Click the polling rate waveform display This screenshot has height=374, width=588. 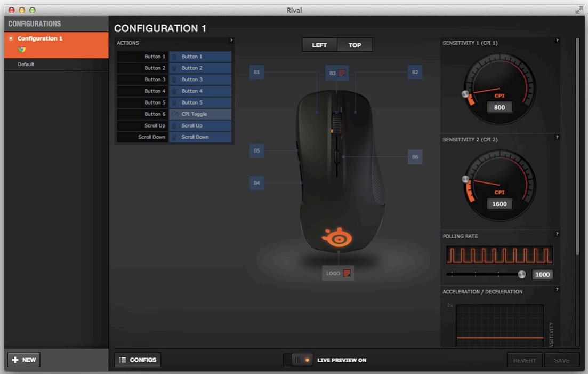point(500,255)
